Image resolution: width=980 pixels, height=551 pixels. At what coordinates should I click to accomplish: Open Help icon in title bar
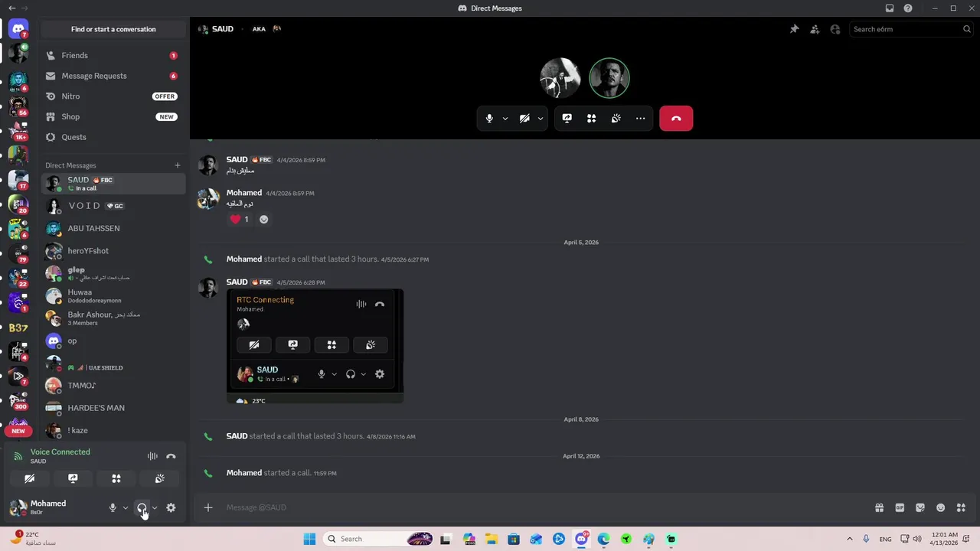click(908, 8)
